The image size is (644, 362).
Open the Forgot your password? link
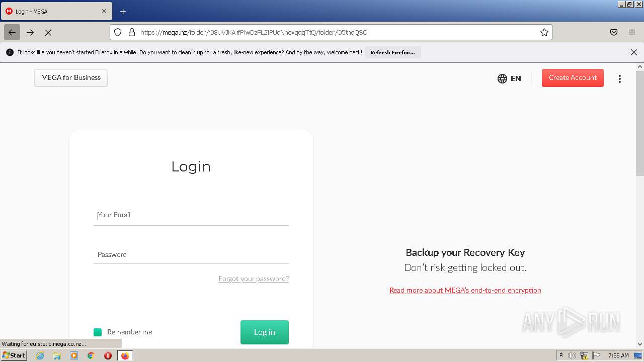pos(254,279)
